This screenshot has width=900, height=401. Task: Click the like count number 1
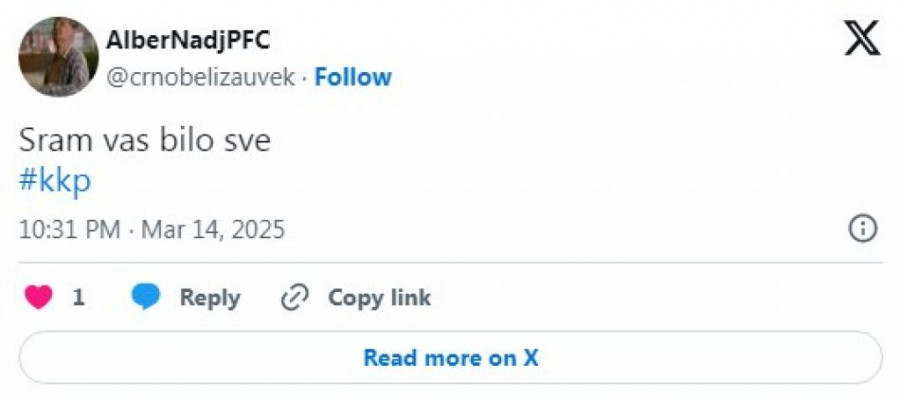pos(79,298)
